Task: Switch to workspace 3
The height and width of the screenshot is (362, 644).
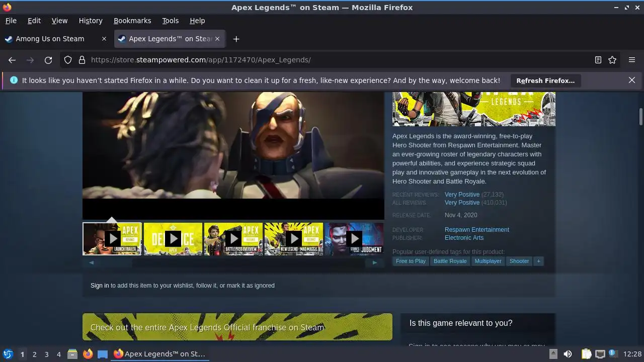Action: click(x=46, y=354)
